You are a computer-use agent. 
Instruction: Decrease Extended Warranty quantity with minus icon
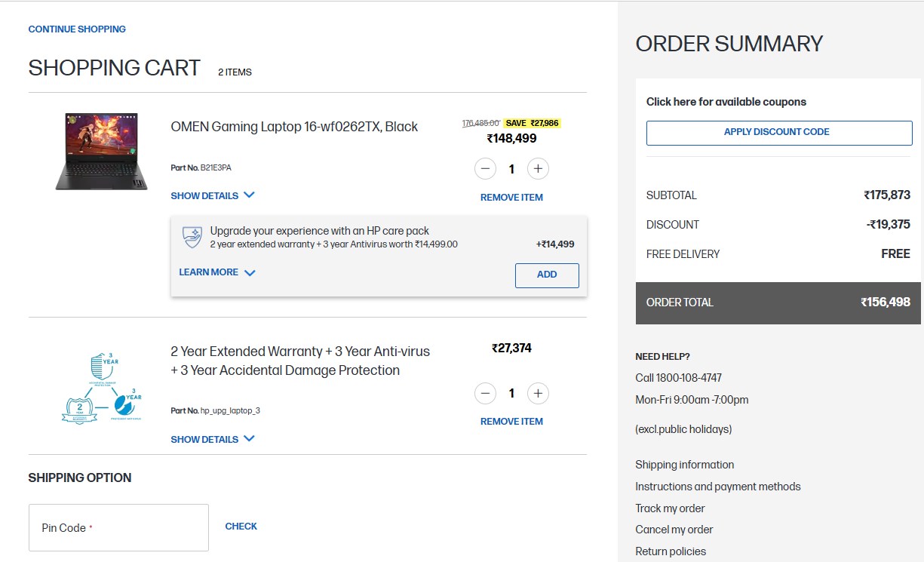485,393
